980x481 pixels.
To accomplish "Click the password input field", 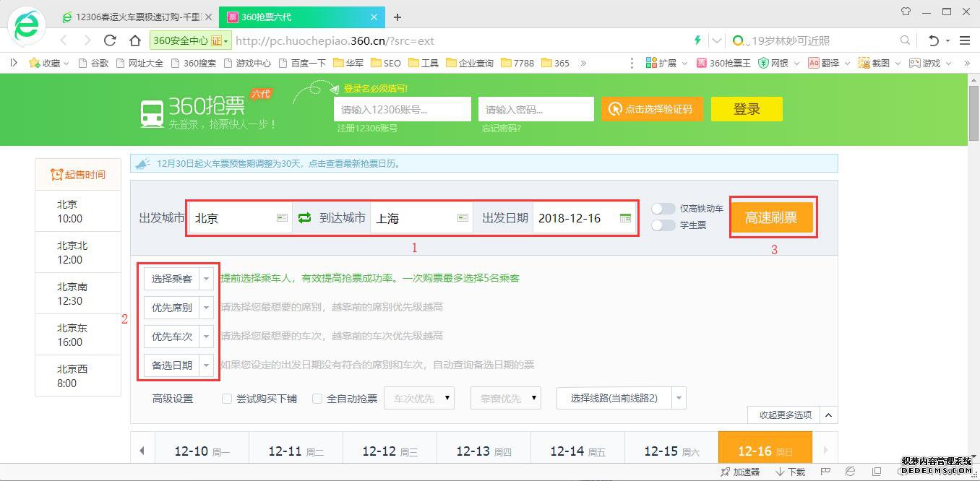I will click(x=536, y=109).
